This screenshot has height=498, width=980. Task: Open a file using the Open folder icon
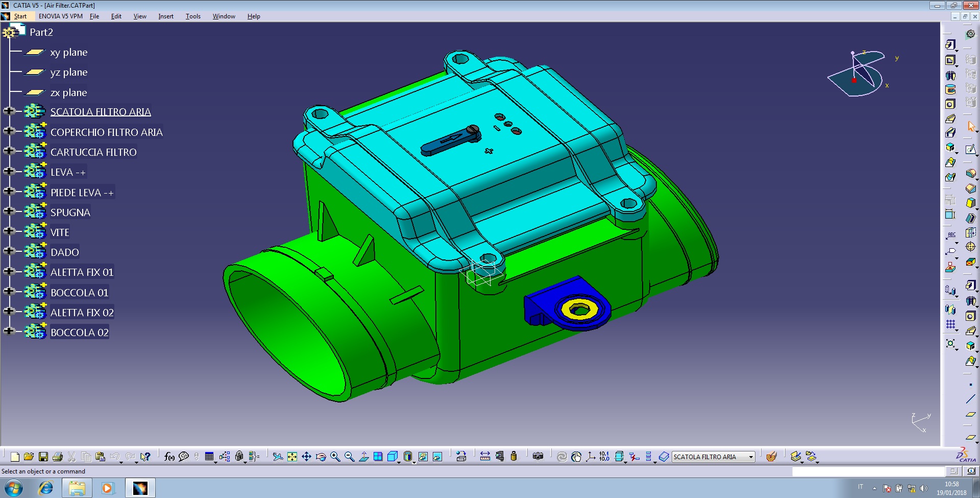tap(29, 457)
